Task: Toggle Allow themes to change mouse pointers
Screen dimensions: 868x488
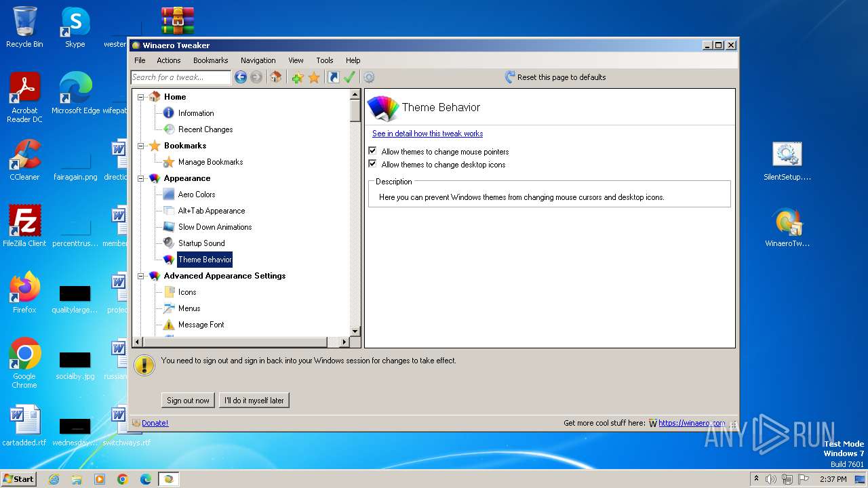Action: (x=372, y=151)
